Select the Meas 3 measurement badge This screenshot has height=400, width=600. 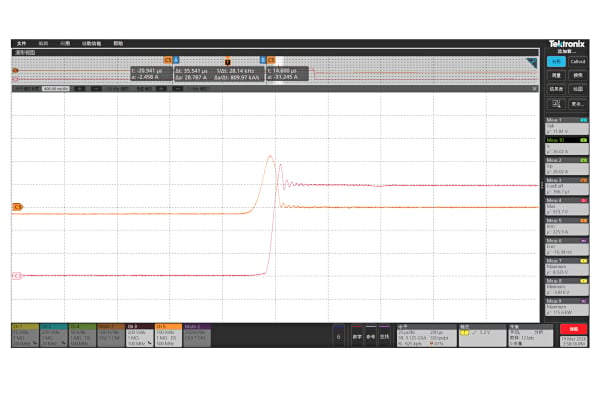tap(567, 186)
